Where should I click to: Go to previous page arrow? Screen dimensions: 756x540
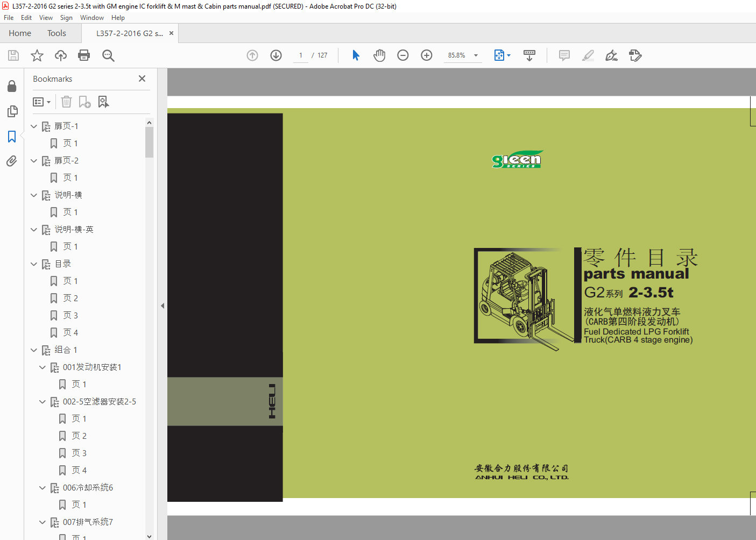(252, 55)
